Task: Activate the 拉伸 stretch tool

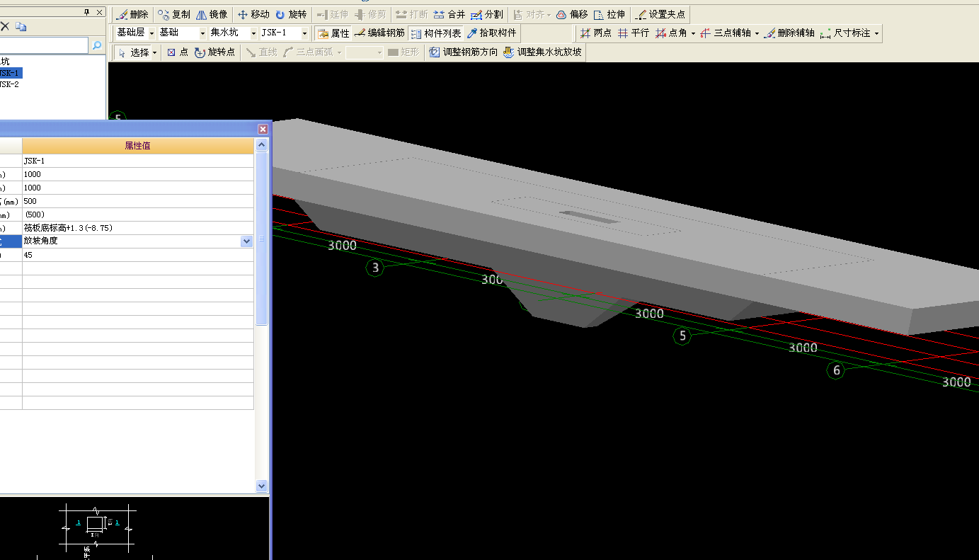Action: click(x=609, y=14)
